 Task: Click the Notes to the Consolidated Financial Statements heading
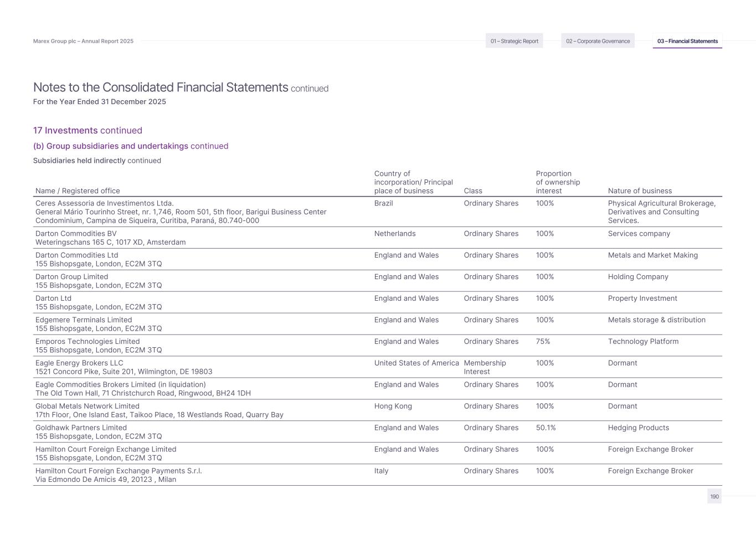point(161,88)
